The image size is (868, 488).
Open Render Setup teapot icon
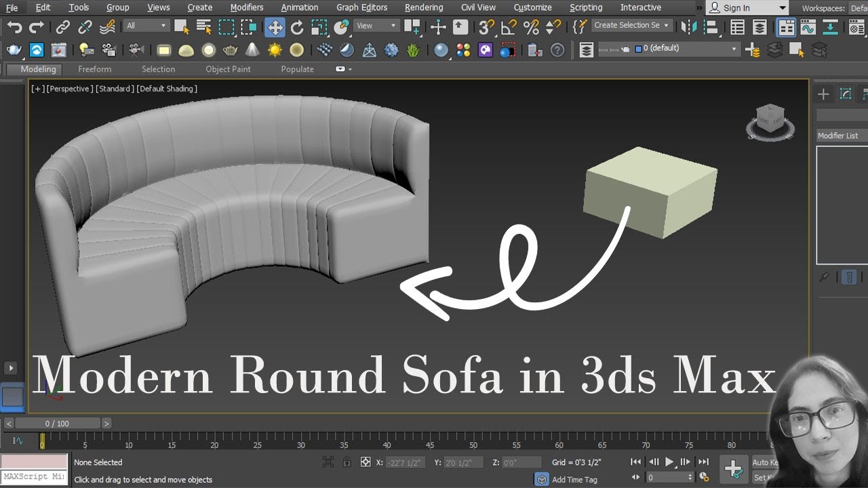point(14,50)
